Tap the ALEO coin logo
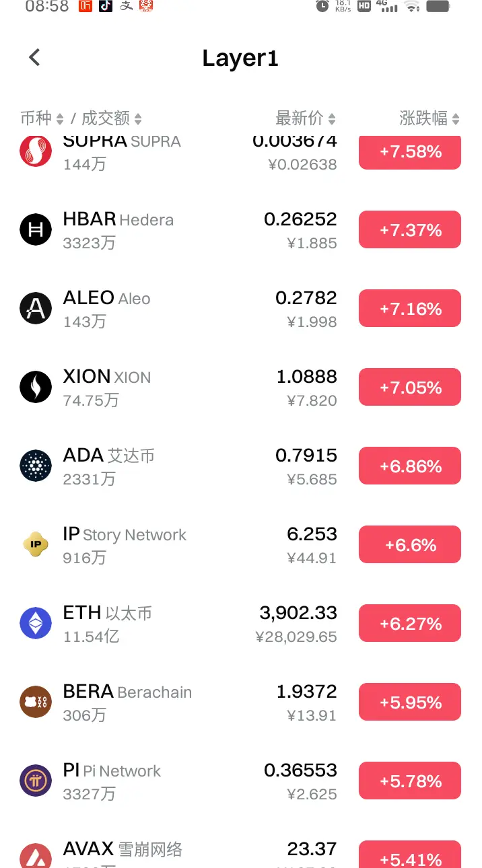The height and width of the screenshot is (868, 482). tap(36, 309)
